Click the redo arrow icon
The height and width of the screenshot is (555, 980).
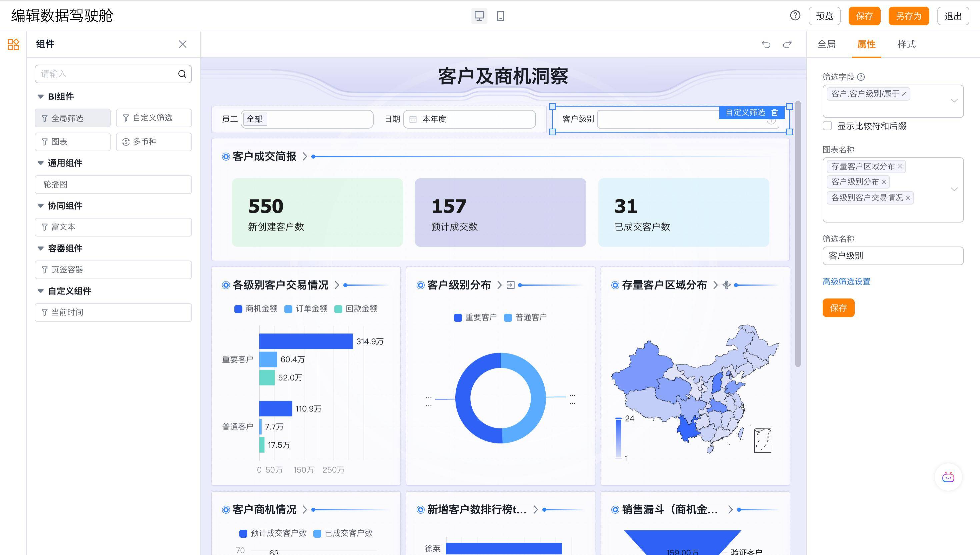(x=787, y=45)
